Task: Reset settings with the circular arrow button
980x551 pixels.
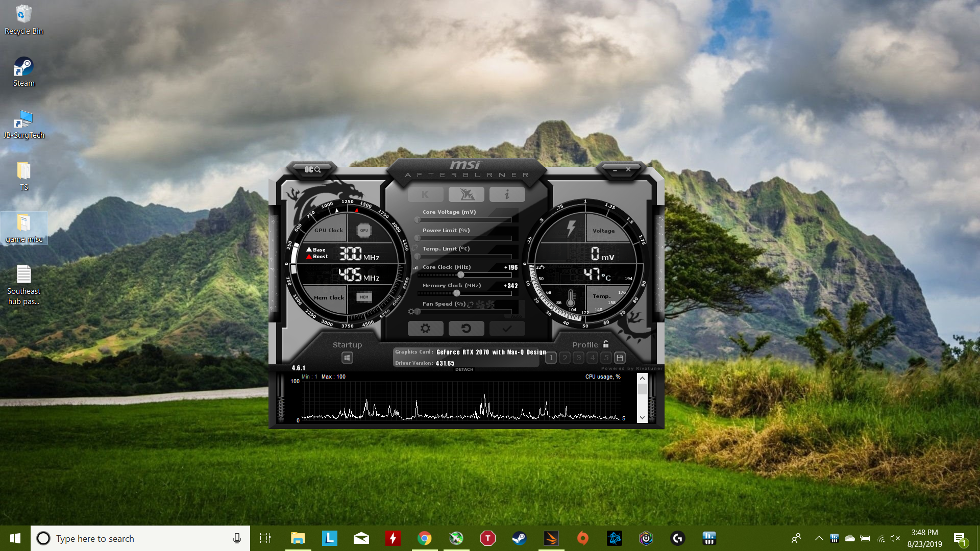Action: pos(466,329)
